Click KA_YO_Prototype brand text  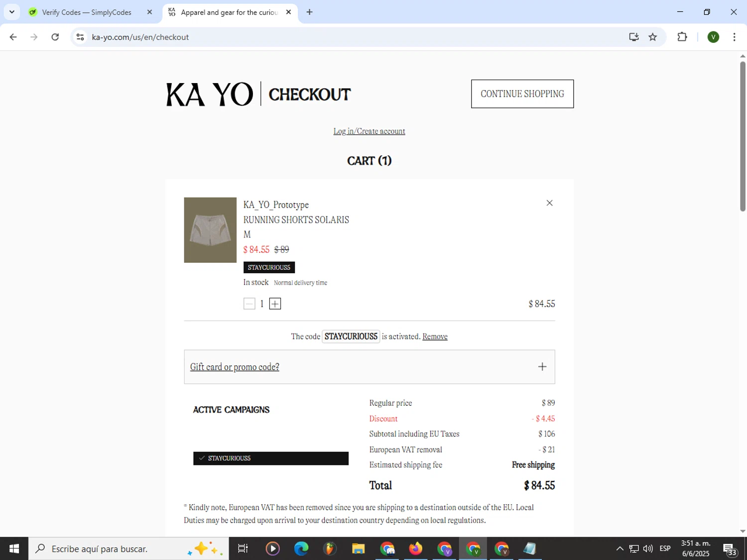click(x=276, y=205)
